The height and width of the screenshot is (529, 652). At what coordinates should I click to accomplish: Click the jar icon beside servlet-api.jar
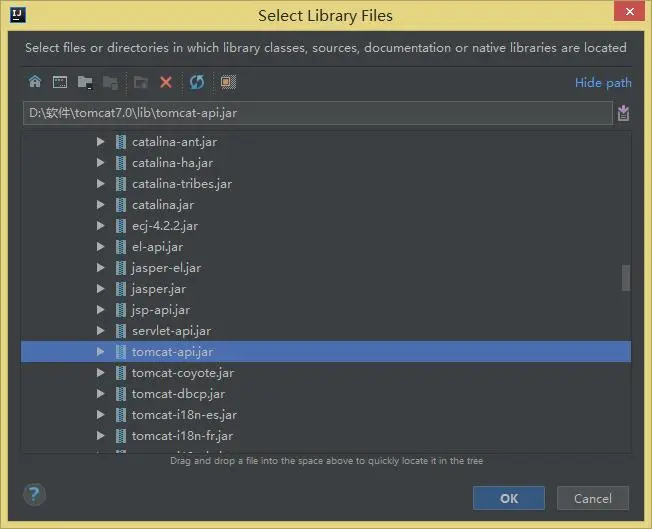click(x=121, y=331)
